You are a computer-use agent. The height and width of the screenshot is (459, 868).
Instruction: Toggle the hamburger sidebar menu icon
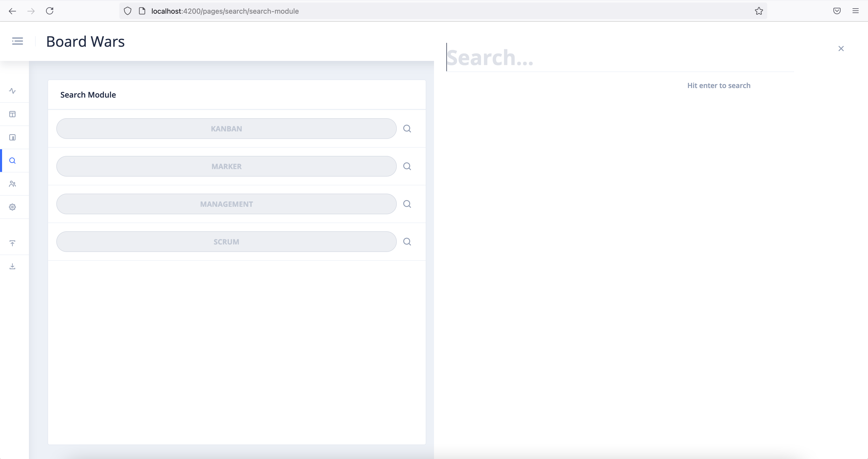(18, 41)
